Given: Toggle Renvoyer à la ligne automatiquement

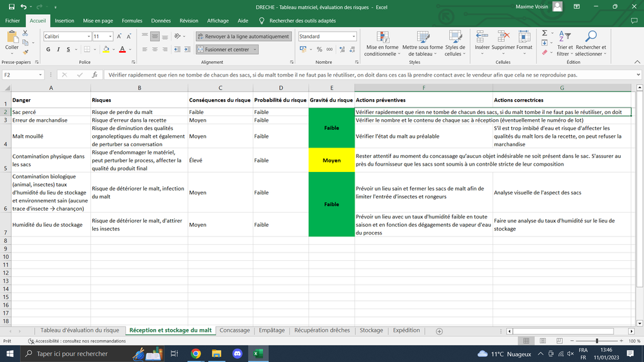Looking at the screenshot, I should [244, 37].
